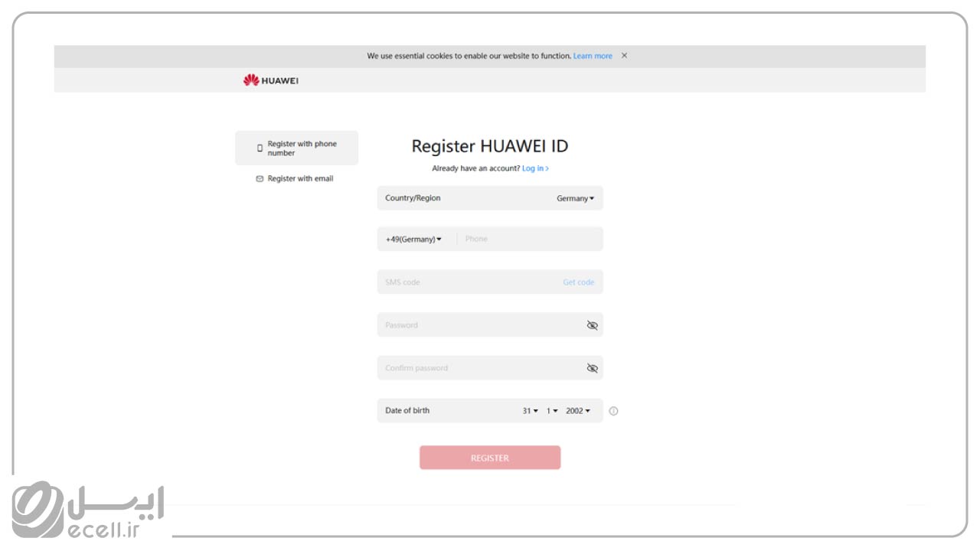Click the date of birth info icon
The image size is (980, 551).
pos(613,411)
